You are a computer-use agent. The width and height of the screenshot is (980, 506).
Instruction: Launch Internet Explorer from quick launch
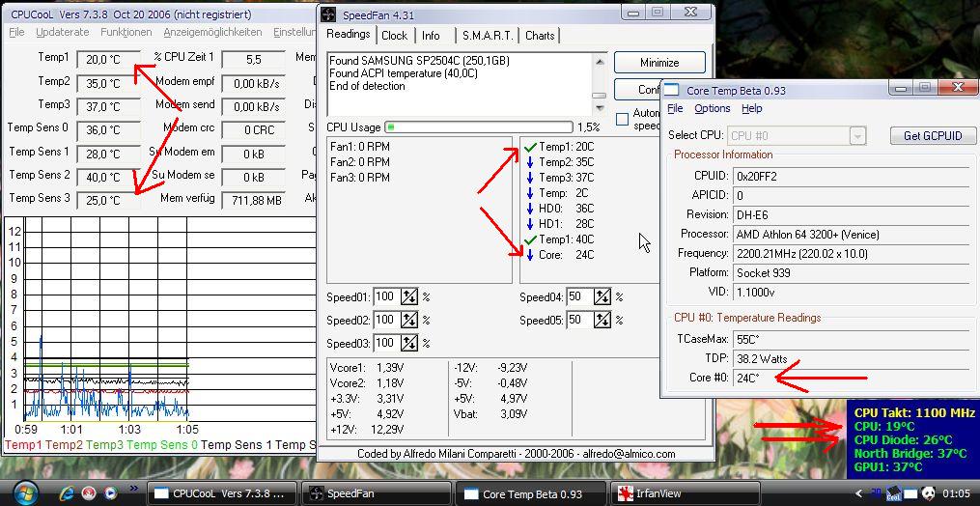(x=67, y=492)
